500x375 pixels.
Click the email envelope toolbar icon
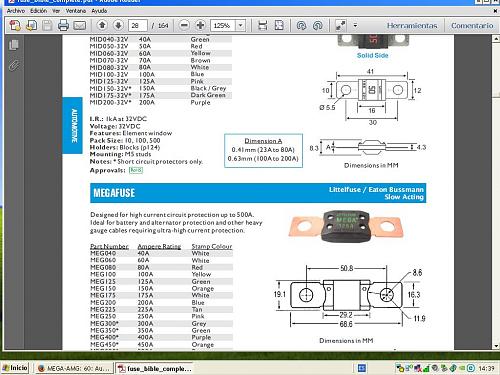click(x=80, y=25)
